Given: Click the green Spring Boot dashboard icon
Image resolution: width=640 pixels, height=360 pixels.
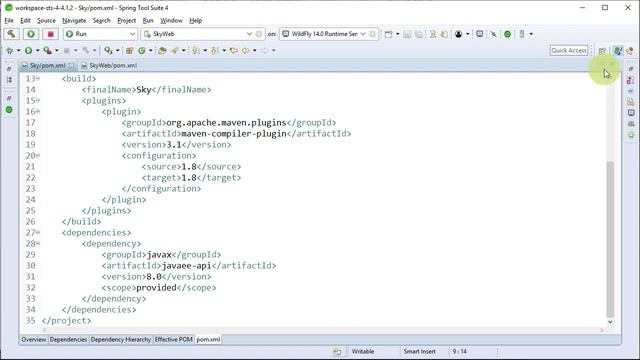Looking at the screenshot, I should click(507, 34).
